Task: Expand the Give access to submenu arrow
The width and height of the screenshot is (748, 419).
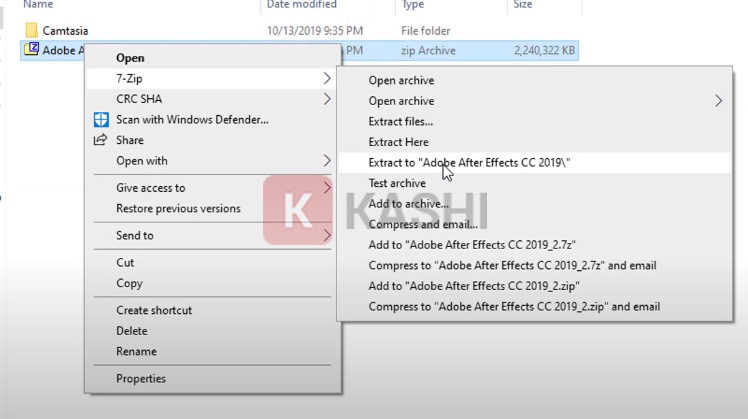Action: click(x=327, y=188)
